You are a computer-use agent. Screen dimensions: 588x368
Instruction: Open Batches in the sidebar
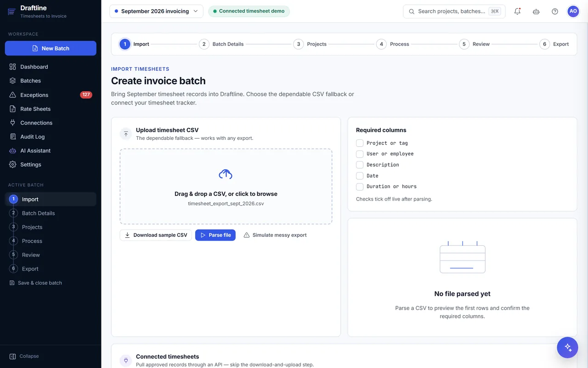point(51,80)
